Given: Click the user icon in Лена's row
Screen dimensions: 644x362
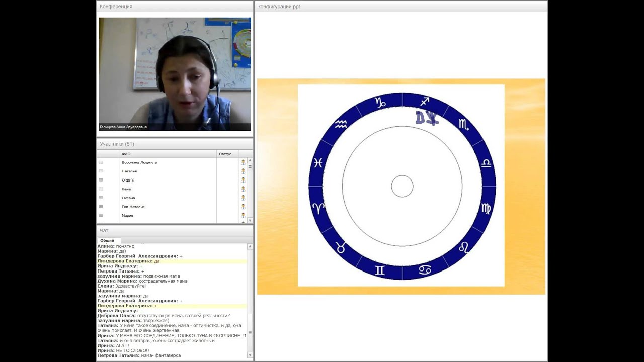Looking at the screenshot, I should coord(243,189).
